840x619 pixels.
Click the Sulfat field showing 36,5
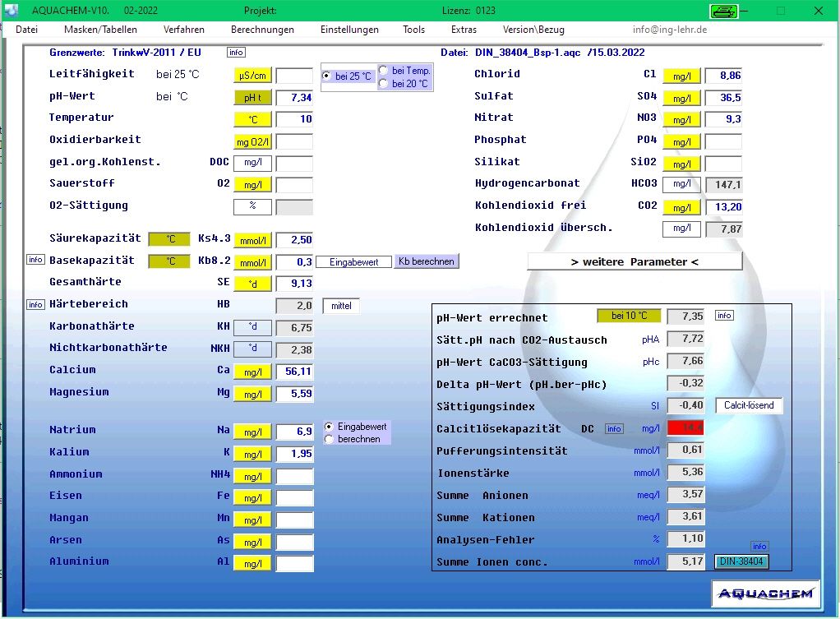point(724,98)
